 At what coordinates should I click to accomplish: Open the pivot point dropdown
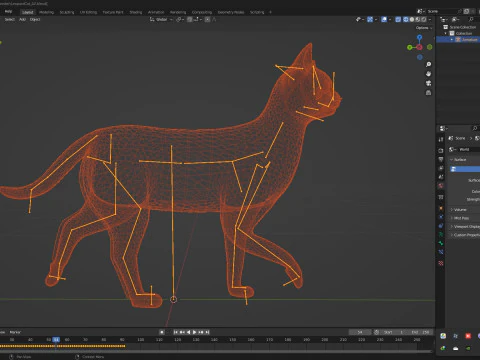coord(180,20)
